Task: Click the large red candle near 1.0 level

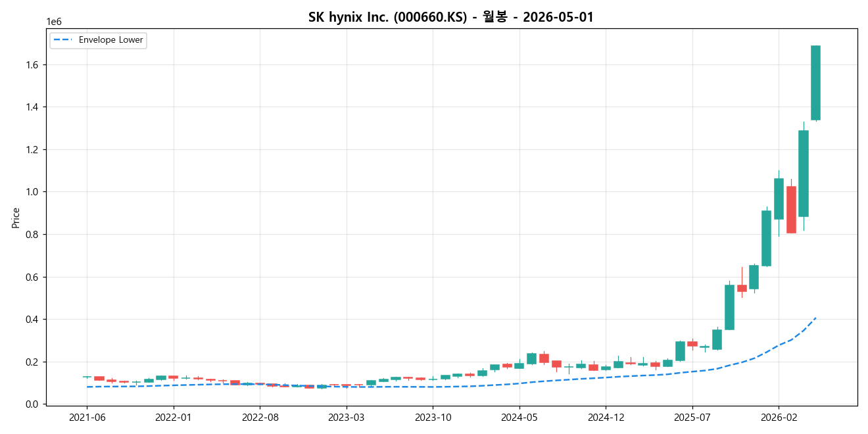Action: point(791,210)
